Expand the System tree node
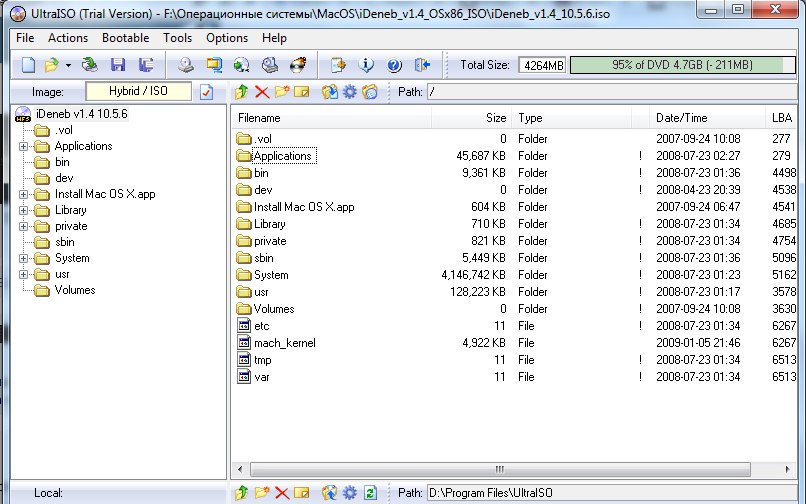 [x=23, y=258]
